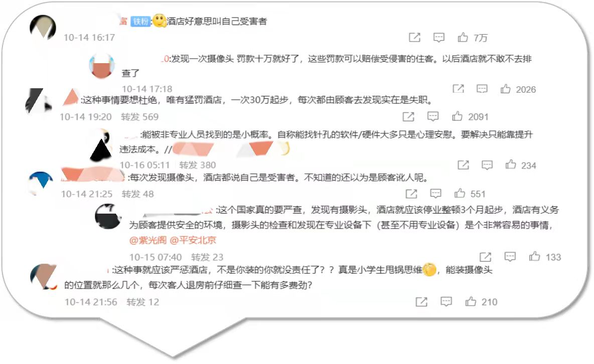
Task: Like the comment showing 2091 likes
Action: 457,116
